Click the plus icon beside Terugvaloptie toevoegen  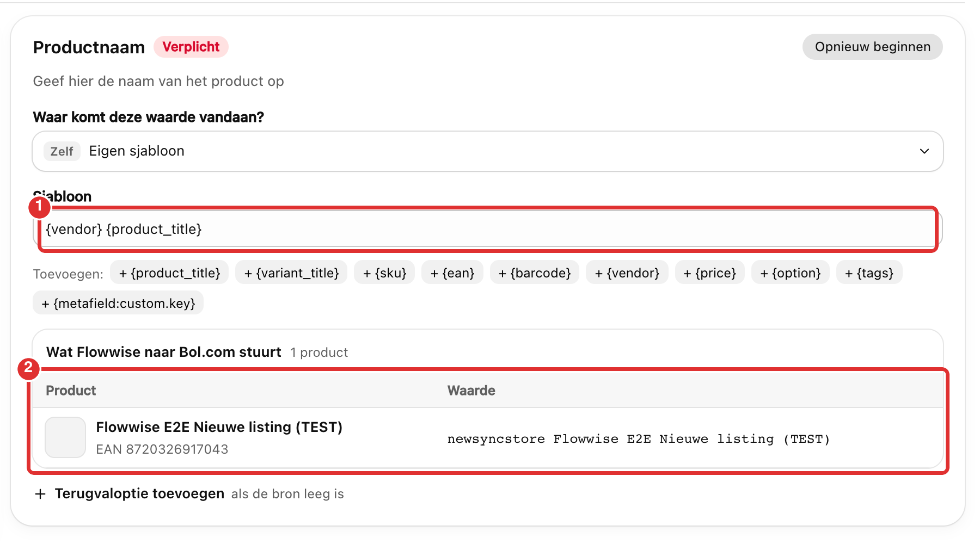click(x=40, y=494)
